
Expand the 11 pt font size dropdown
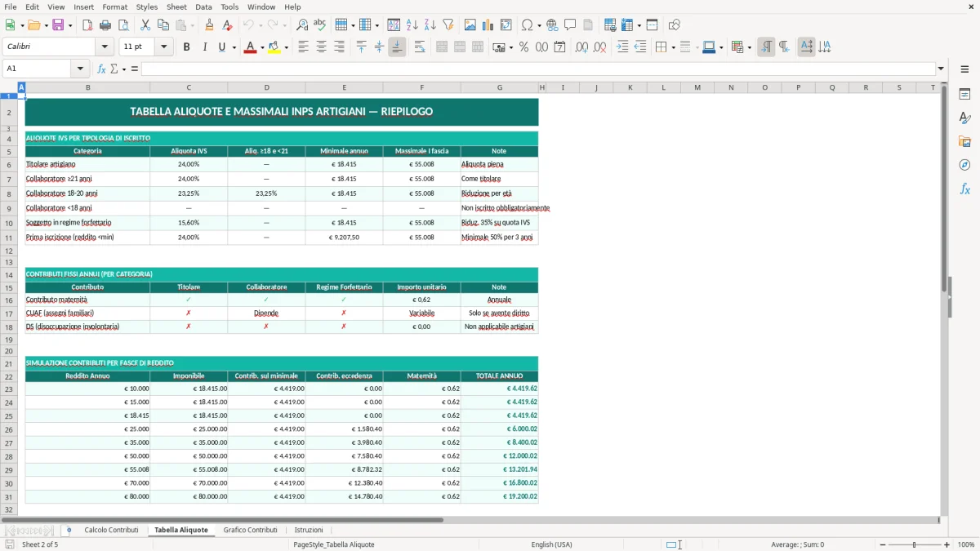click(164, 47)
